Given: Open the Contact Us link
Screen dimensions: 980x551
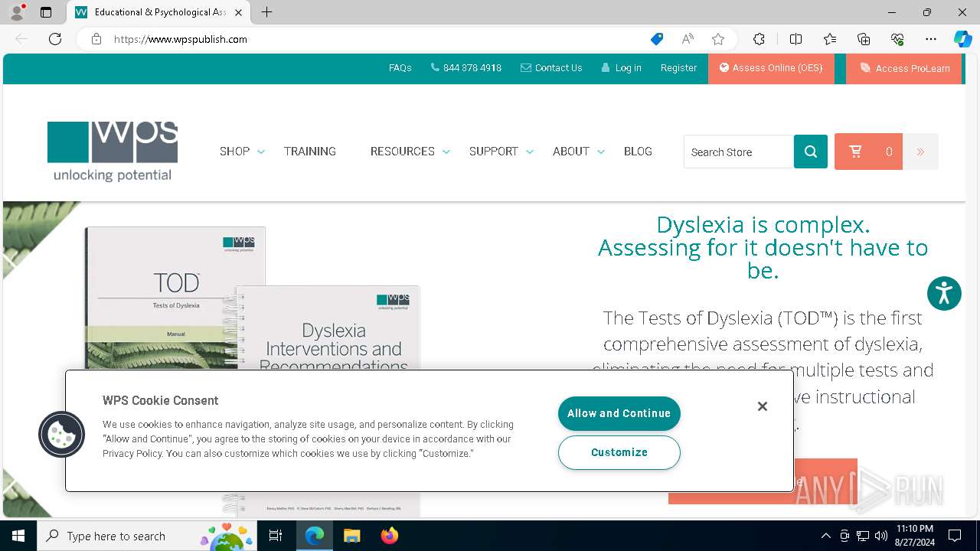Looking at the screenshot, I should 551,68.
